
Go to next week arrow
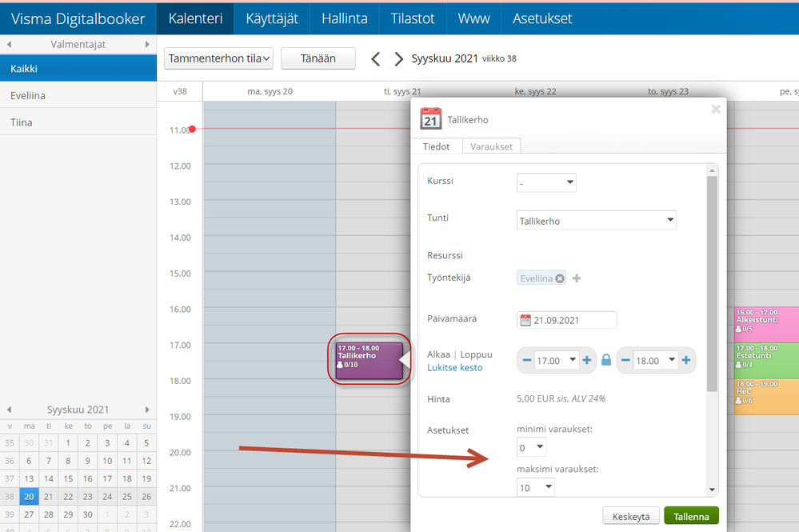(x=398, y=59)
